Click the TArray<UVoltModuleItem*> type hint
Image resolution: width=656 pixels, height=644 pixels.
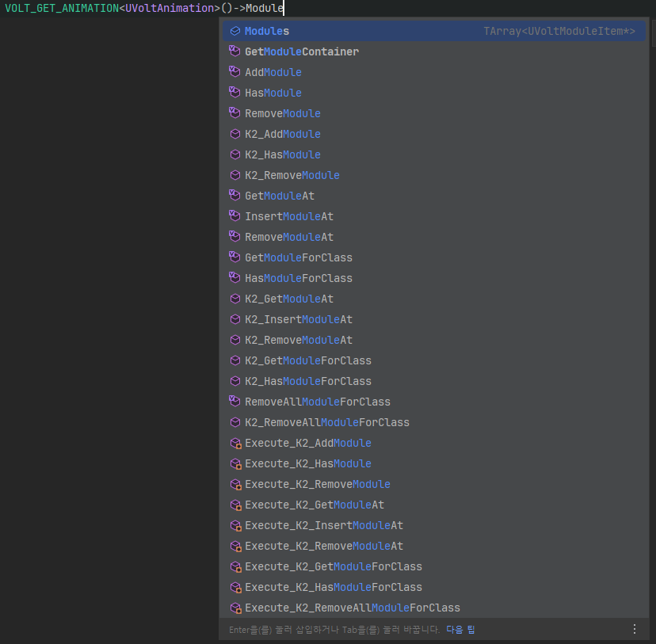559,31
